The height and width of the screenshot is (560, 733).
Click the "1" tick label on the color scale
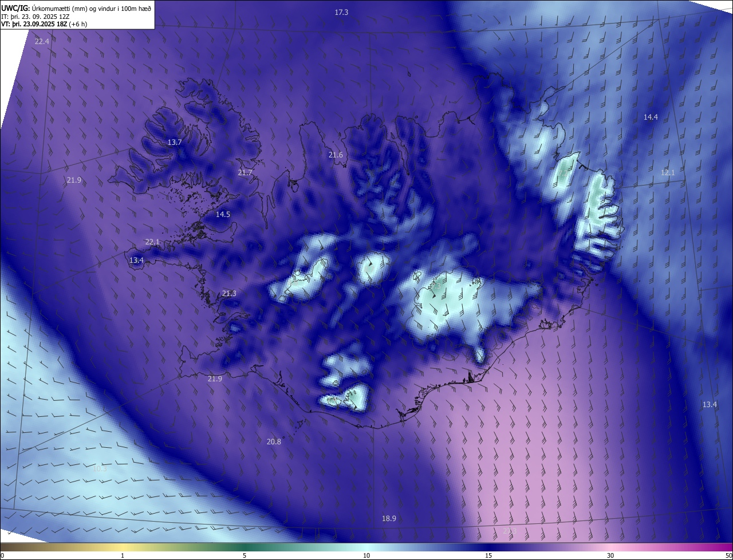tap(123, 555)
